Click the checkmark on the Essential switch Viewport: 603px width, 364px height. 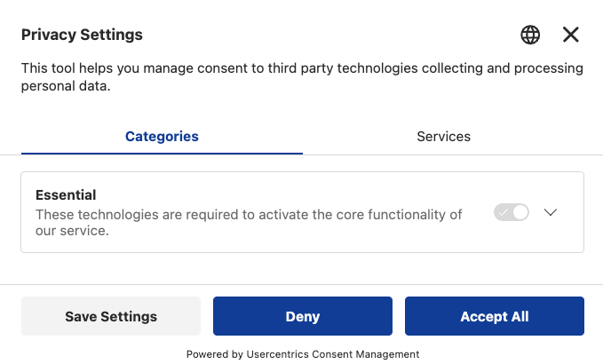[504, 213]
